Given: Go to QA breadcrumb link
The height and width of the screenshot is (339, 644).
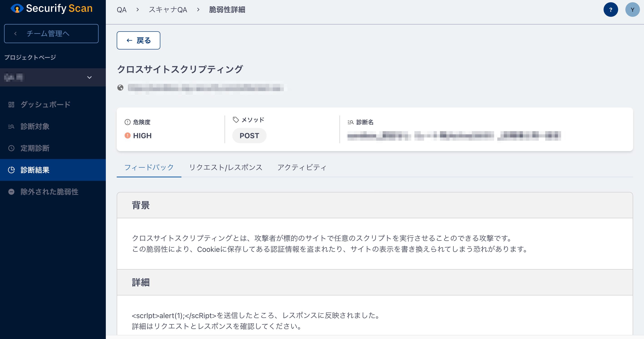Looking at the screenshot, I should [x=121, y=10].
